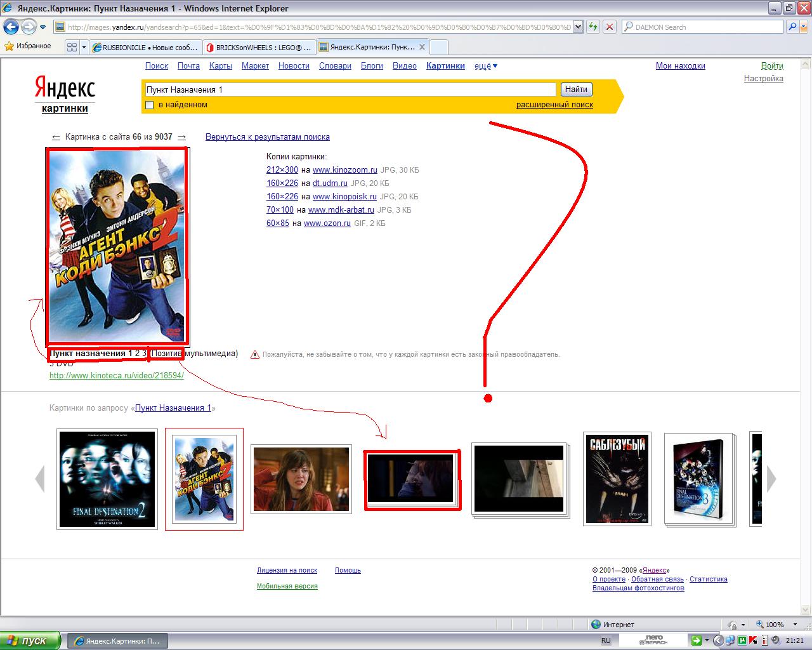Open the Карты navigation link

click(x=221, y=66)
